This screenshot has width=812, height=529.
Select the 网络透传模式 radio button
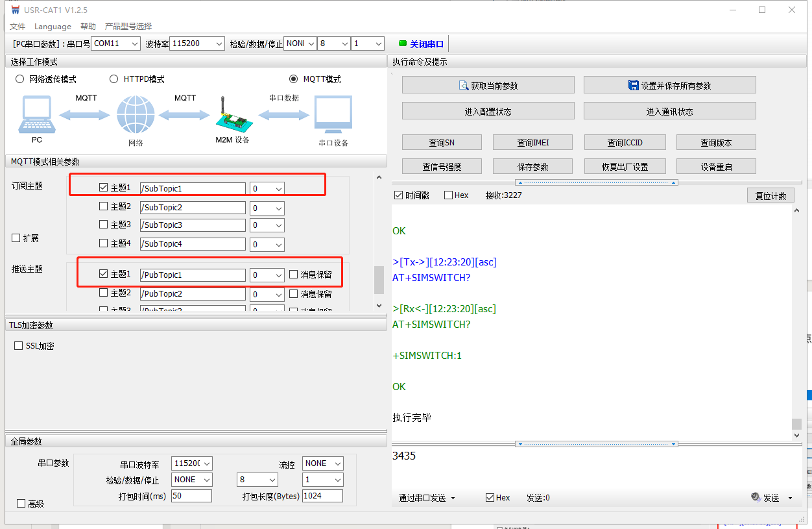19,79
